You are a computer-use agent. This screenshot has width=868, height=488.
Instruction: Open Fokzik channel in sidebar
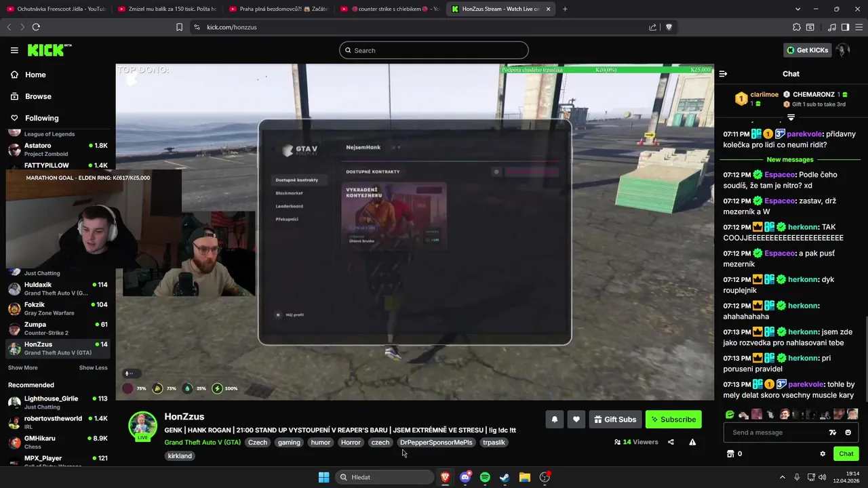coord(58,308)
